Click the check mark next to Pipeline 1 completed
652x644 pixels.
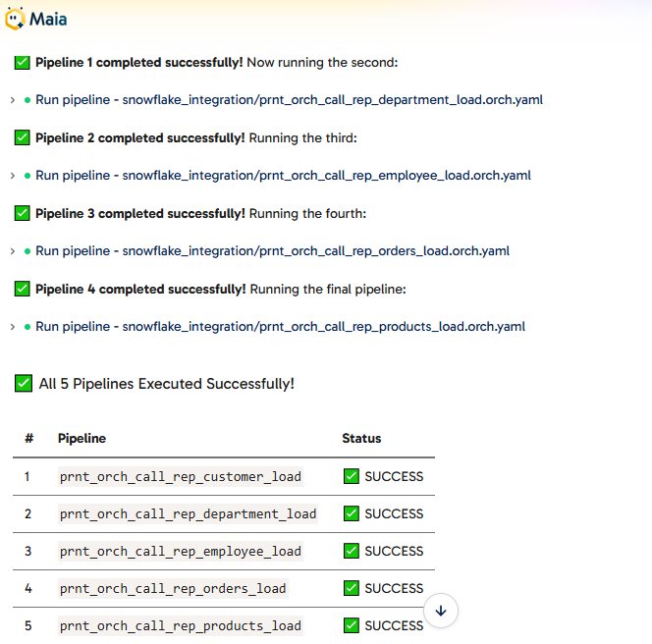point(22,63)
